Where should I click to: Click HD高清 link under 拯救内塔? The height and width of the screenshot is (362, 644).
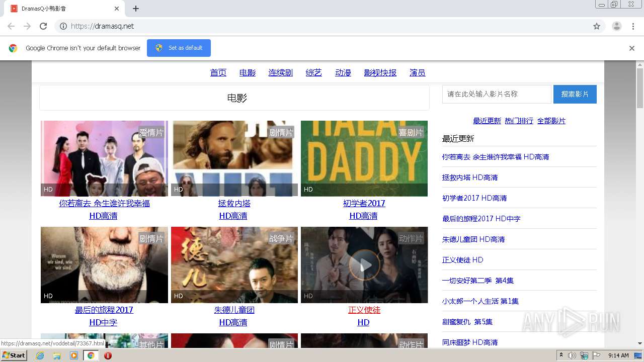click(x=233, y=216)
